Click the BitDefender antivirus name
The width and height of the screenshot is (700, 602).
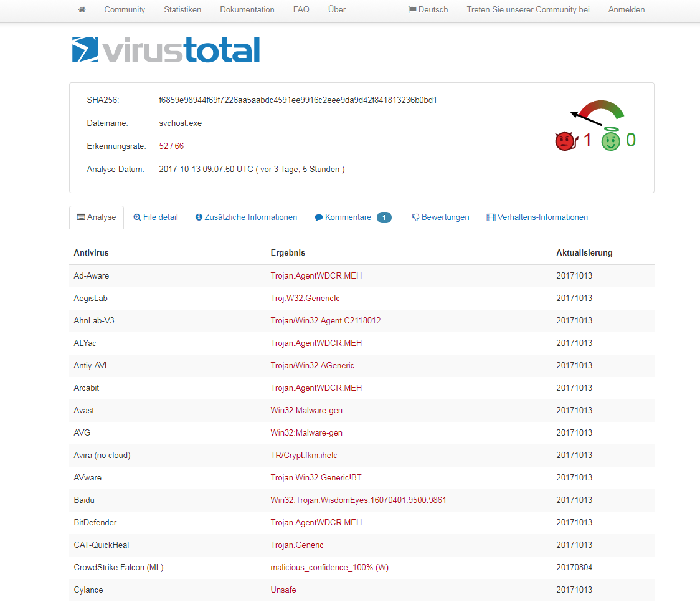coord(95,522)
